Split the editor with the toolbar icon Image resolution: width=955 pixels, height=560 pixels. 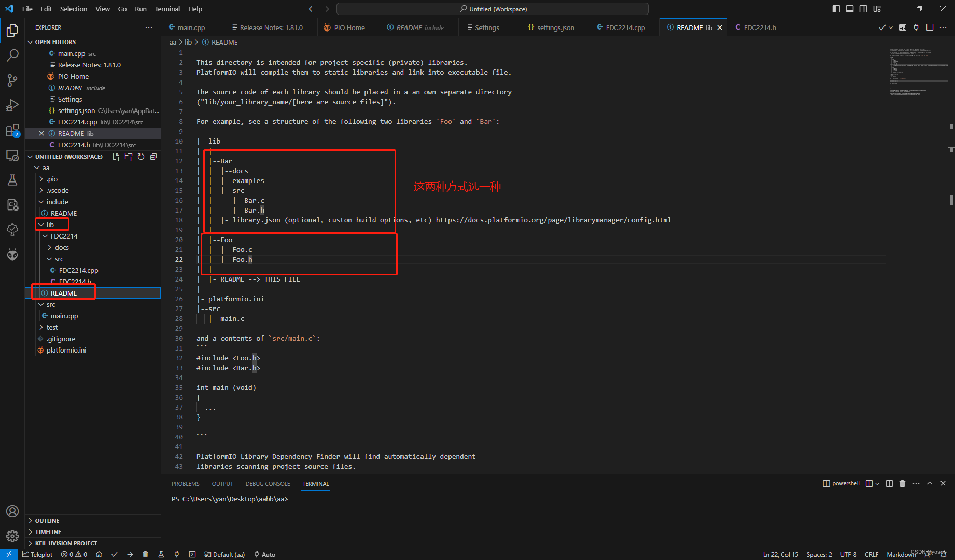click(x=930, y=27)
